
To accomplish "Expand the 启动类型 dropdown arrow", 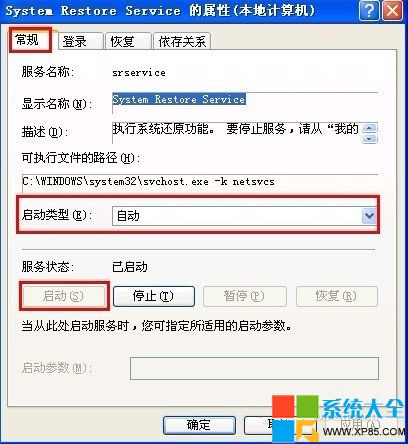I will 369,216.
